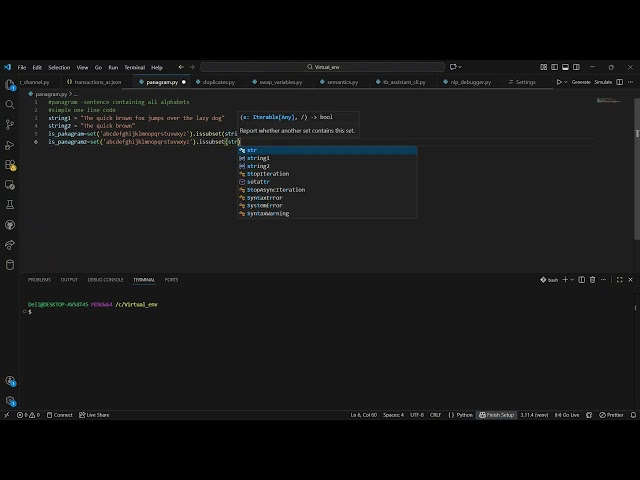This screenshot has width=640, height=480.
Task: Click the Prettier status bar item
Action: (611, 415)
